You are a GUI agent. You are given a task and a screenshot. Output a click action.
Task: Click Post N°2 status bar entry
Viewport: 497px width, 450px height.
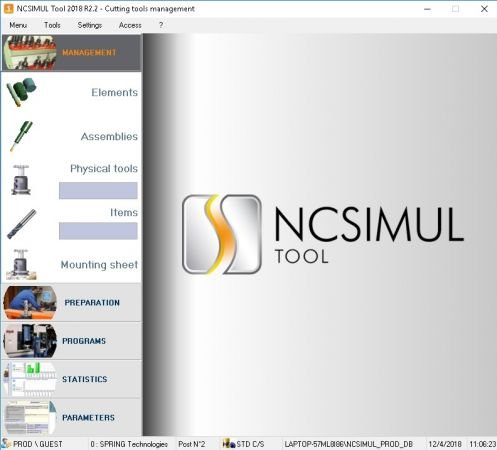tap(192, 444)
